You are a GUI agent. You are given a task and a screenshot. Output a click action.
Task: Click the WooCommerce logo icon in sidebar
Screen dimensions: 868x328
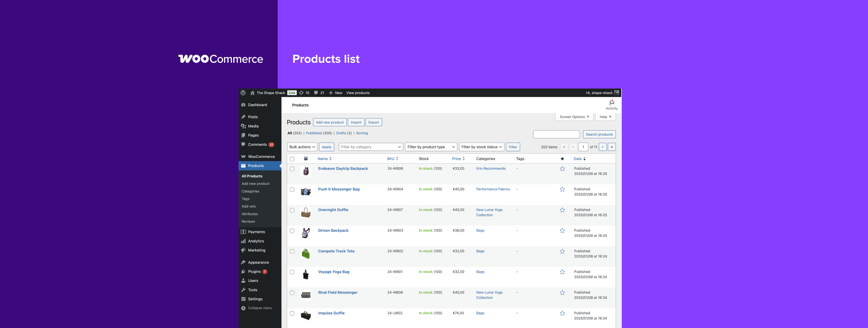tap(243, 157)
